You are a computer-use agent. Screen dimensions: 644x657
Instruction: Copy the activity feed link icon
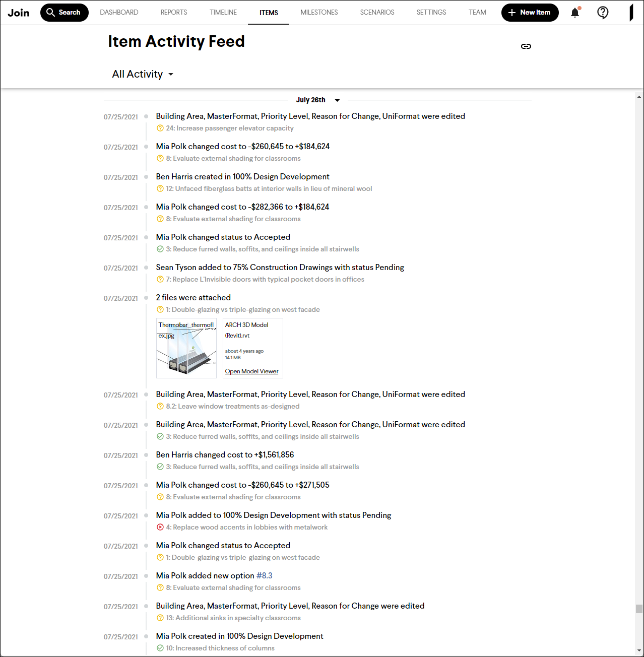526,46
